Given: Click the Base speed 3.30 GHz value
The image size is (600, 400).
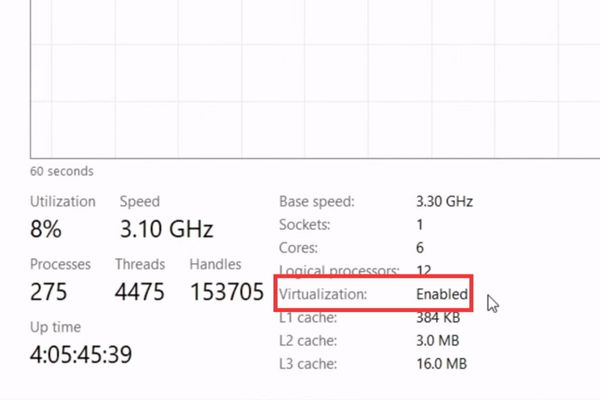Looking at the screenshot, I should 444,201.
